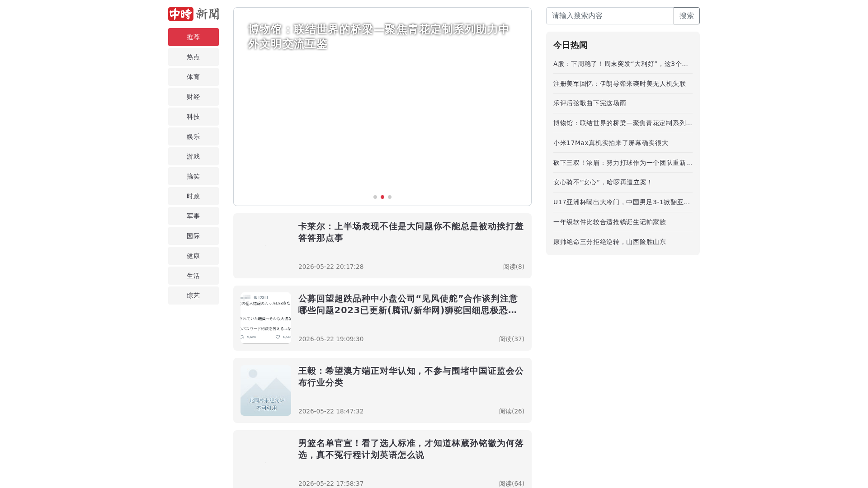The width and height of the screenshot is (868, 488).
Task: Open the 健康 category
Action: coord(193,256)
